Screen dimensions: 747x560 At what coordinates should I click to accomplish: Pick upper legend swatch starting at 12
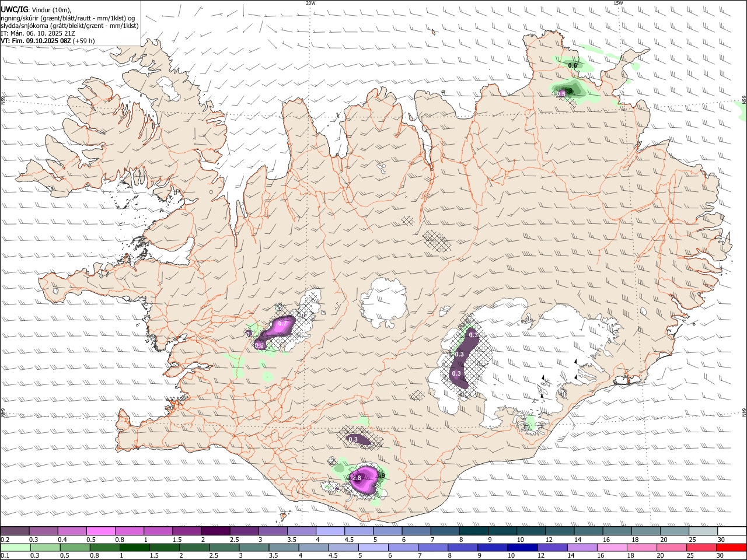tap(559, 531)
